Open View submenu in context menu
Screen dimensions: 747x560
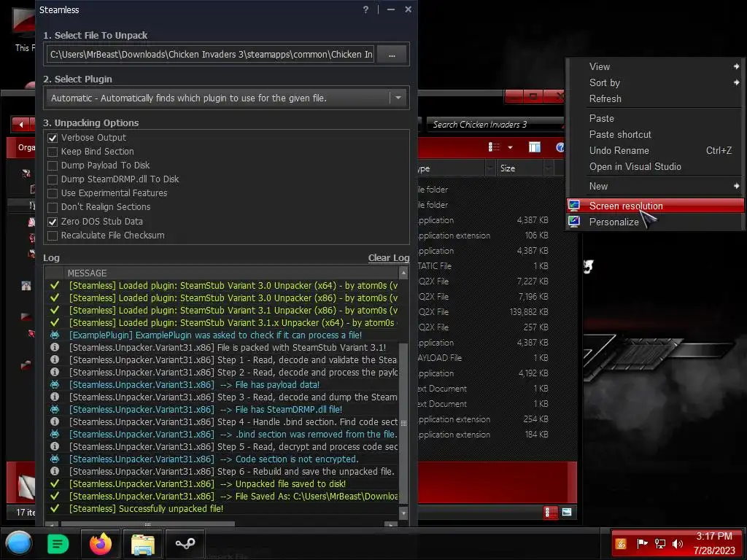pos(655,66)
